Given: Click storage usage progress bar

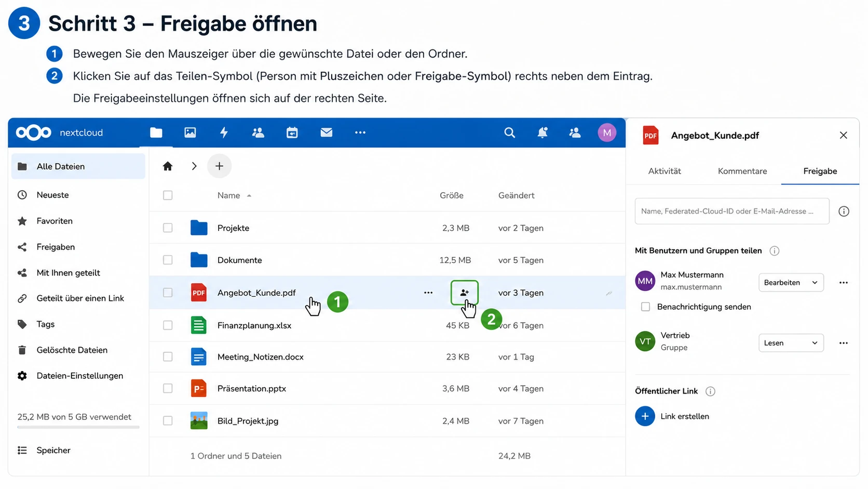Looking at the screenshot, I should [x=78, y=427].
